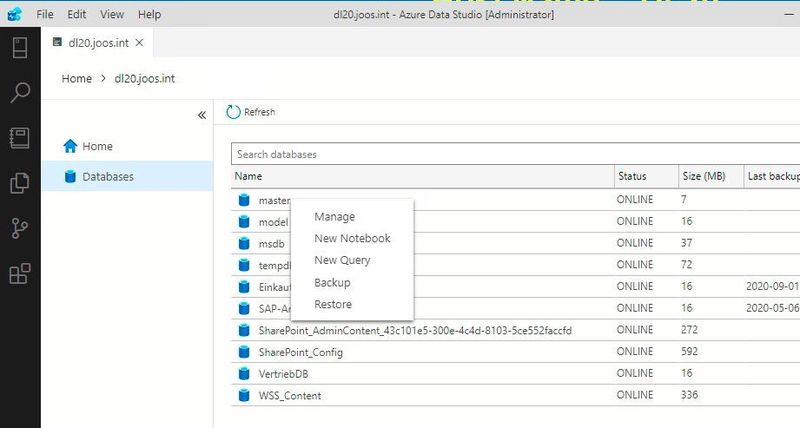Click the Home house icon in sidebar

[70, 146]
